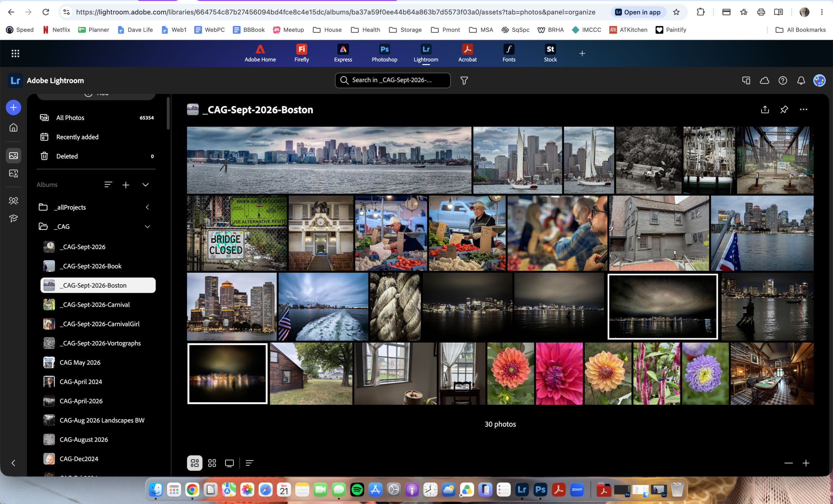Bookmark this page with star icon
Image resolution: width=833 pixels, height=504 pixels.
[676, 12]
